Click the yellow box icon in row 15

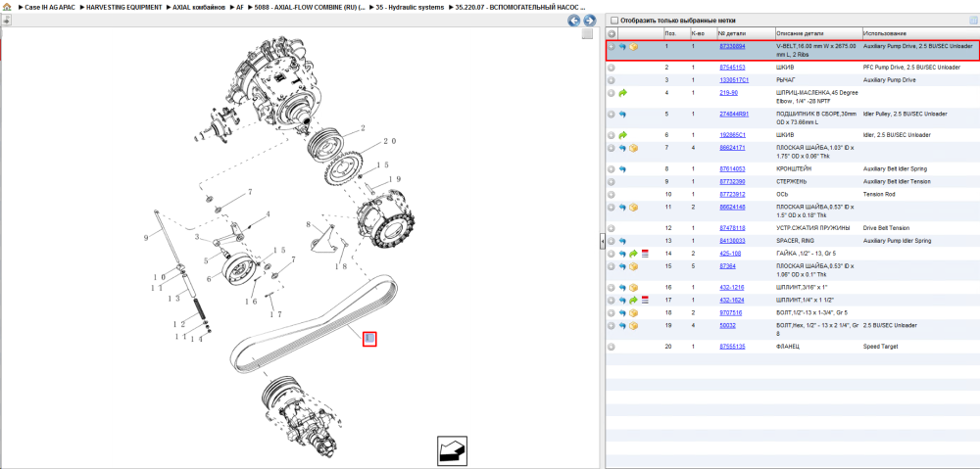[634, 266]
